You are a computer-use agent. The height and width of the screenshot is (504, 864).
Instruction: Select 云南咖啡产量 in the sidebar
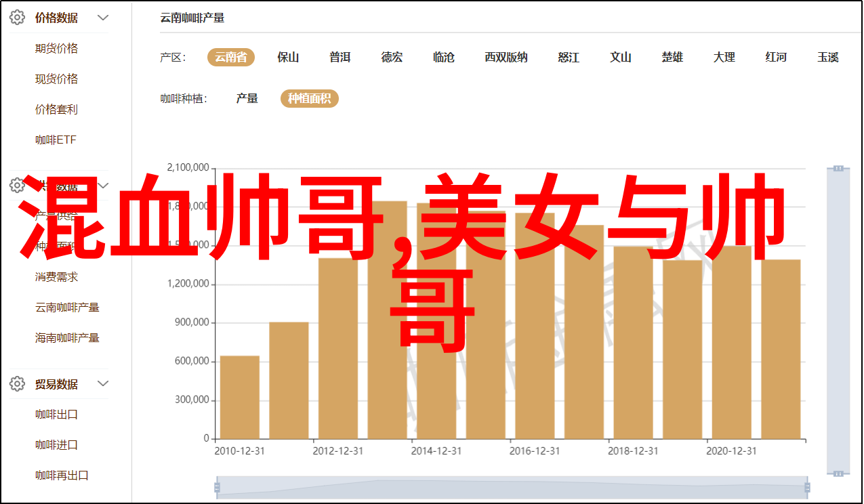pyautogui.click(x=68, y=307)
